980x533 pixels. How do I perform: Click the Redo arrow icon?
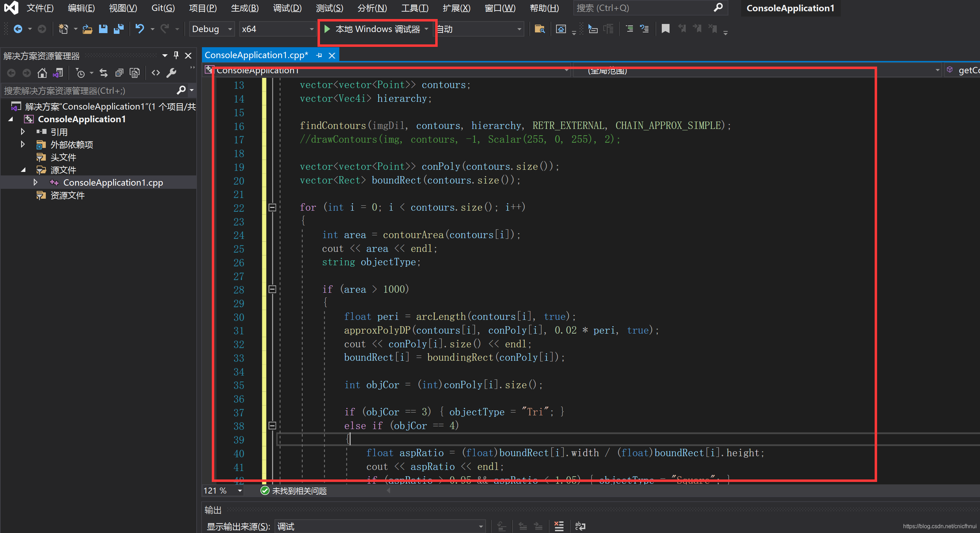point(164,29)
